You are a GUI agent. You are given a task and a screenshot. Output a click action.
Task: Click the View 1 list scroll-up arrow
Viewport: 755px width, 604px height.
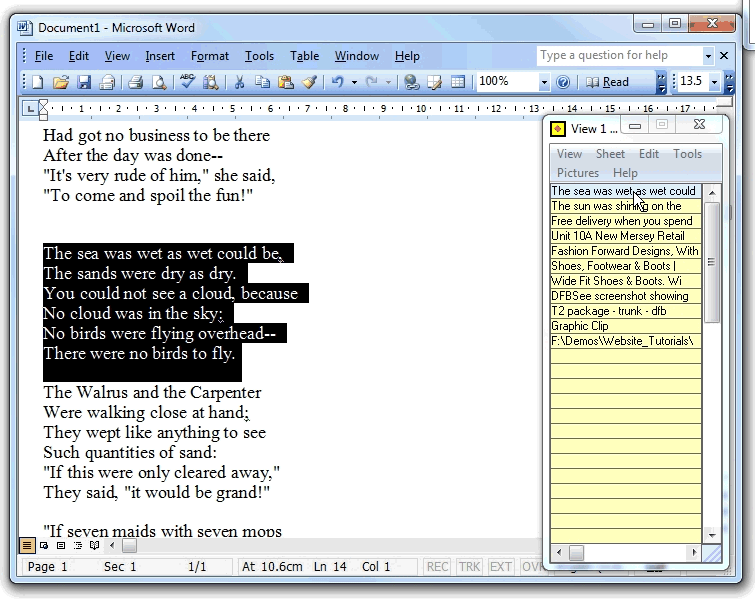[712, 193]
